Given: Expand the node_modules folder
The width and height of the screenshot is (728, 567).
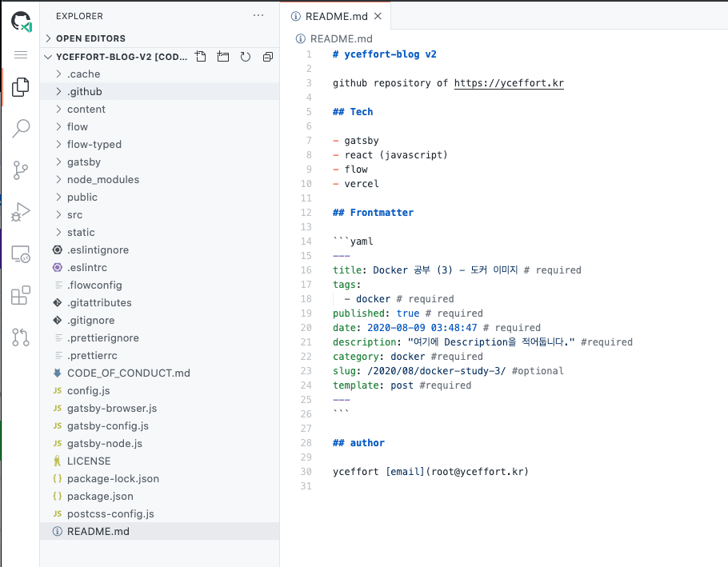Looking at the screenshot, I should tap(102, 180).
